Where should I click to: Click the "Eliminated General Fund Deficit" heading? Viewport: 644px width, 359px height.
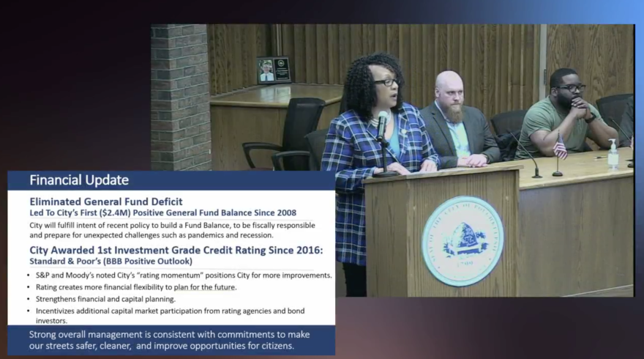(106, 201)
